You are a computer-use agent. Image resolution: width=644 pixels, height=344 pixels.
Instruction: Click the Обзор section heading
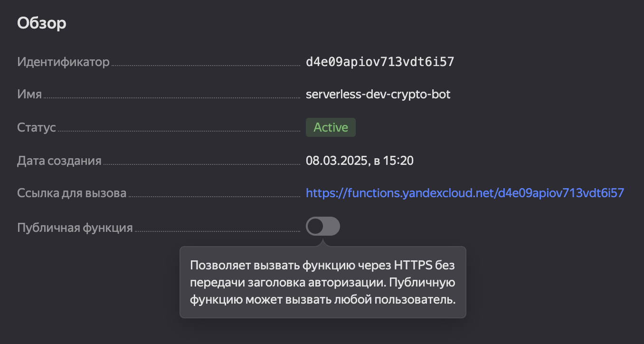click(41, 22)
